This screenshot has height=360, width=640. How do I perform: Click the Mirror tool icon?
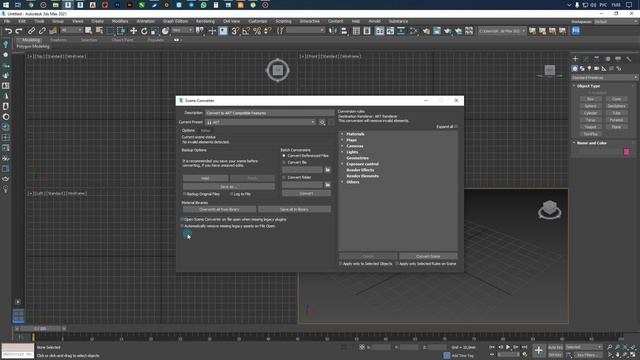(333, 31)
